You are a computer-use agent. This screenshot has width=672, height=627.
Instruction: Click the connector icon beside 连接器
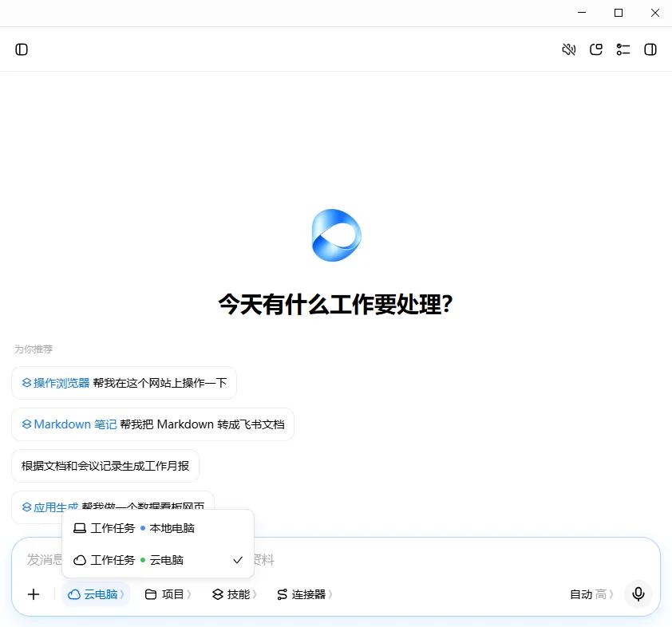pos(282,594)
